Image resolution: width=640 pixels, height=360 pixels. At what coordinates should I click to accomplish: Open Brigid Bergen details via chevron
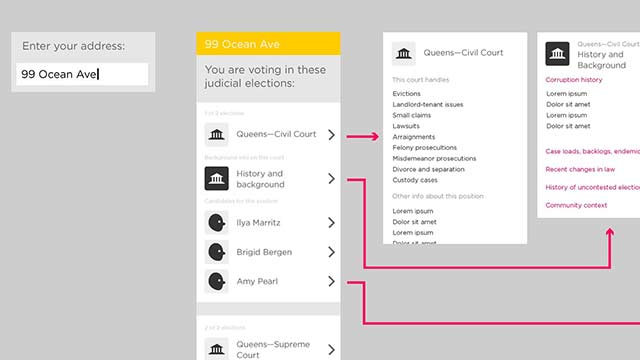point(331,252)
